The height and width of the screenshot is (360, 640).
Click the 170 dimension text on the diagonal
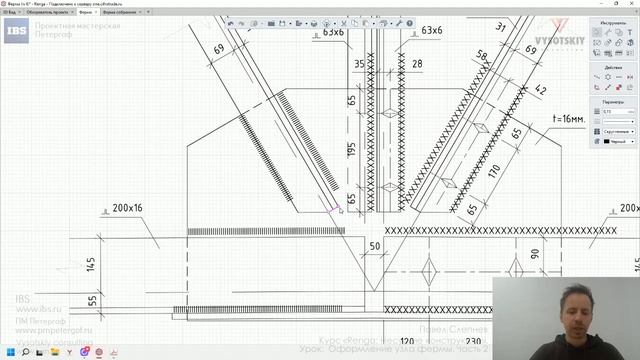(494, 171)
